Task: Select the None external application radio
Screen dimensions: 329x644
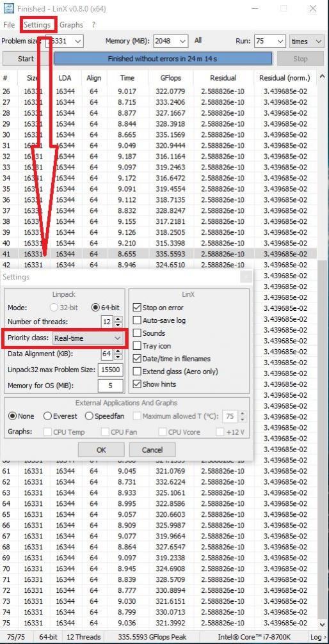Action: [x=12, y=416]
